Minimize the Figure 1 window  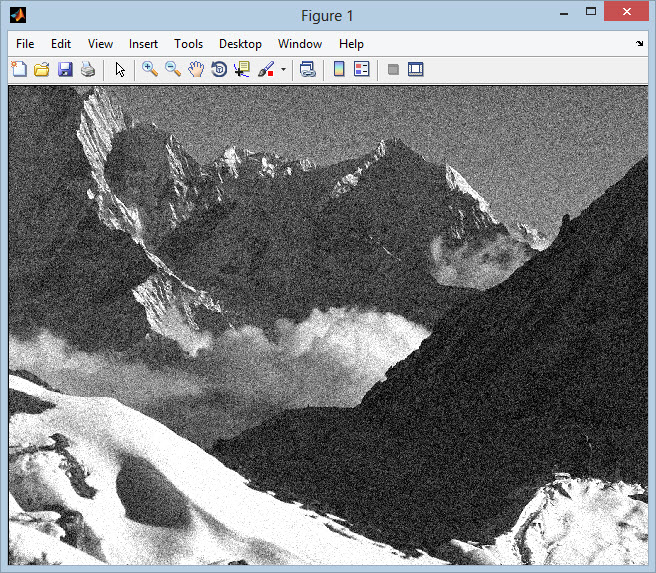click(x=564, y=13)
